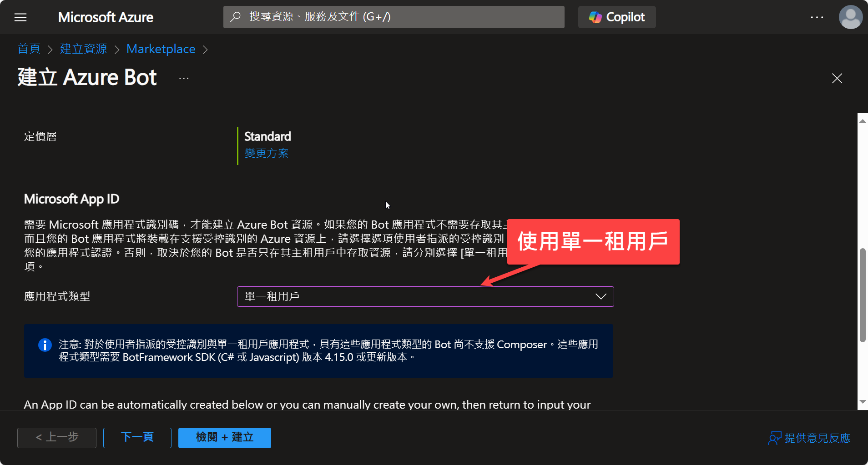
Task: Go to 首頁 breadcrumb
Action: tap(29, 49)
